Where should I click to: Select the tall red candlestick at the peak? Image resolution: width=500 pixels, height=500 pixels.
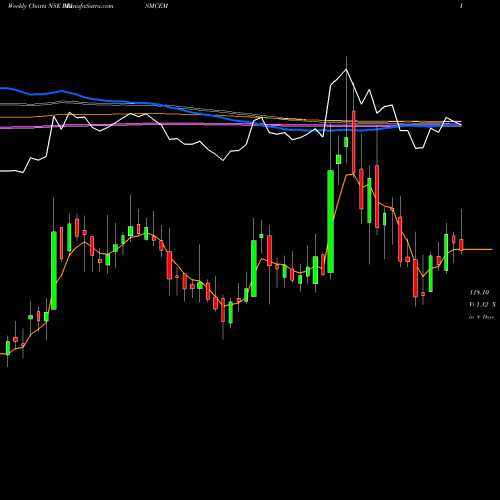coord(354,143)
